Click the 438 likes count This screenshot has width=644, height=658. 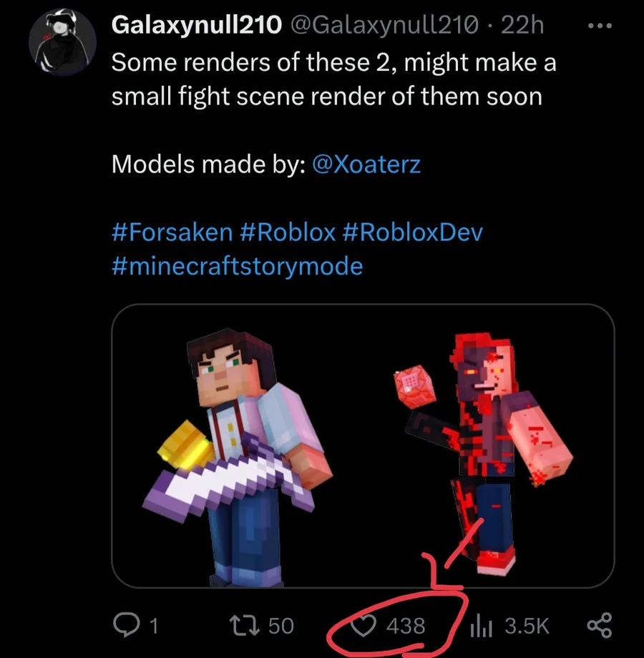[406, 626]
